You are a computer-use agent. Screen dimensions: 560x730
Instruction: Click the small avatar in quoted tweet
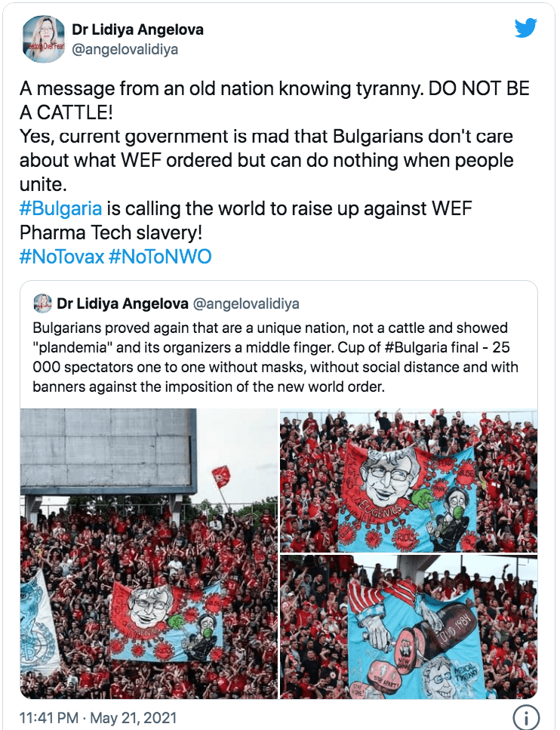[42, 303]
